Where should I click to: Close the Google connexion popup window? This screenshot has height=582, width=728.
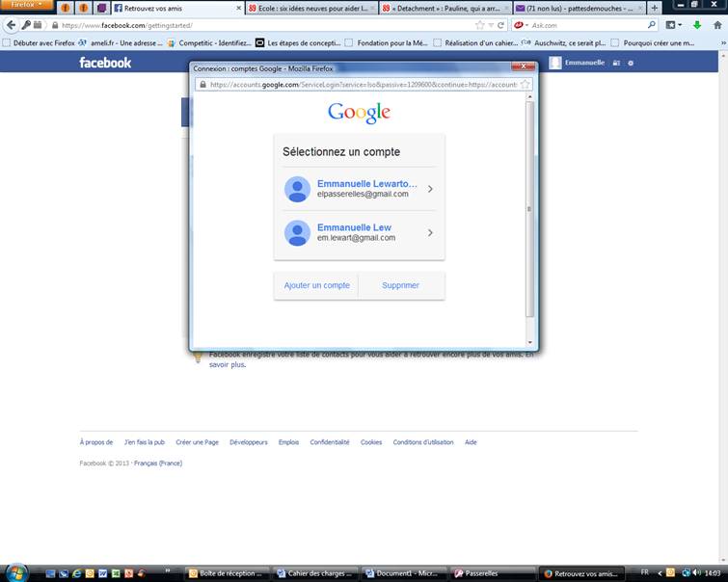[524, 66]
